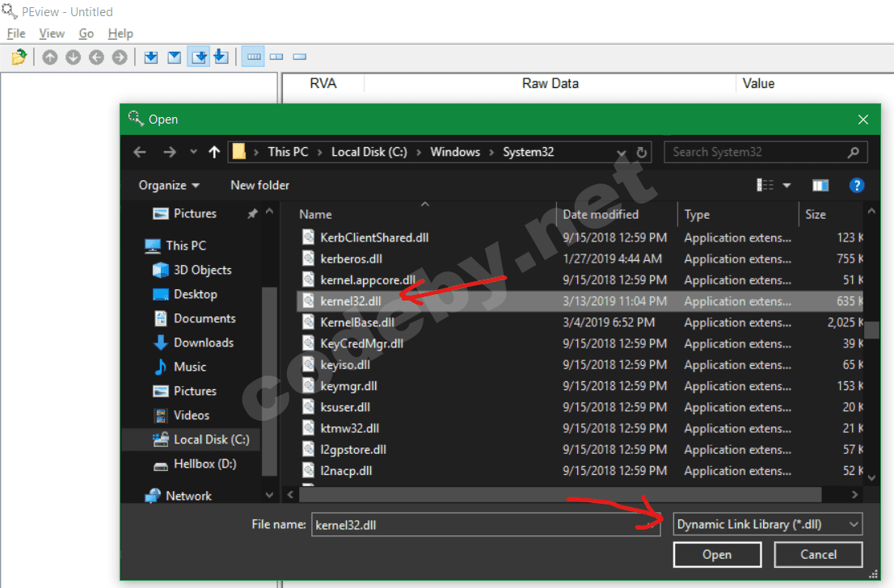This screenshot has height=588, width=894.
Task: Expand the Organize dropdown menu
Action: 169,185
